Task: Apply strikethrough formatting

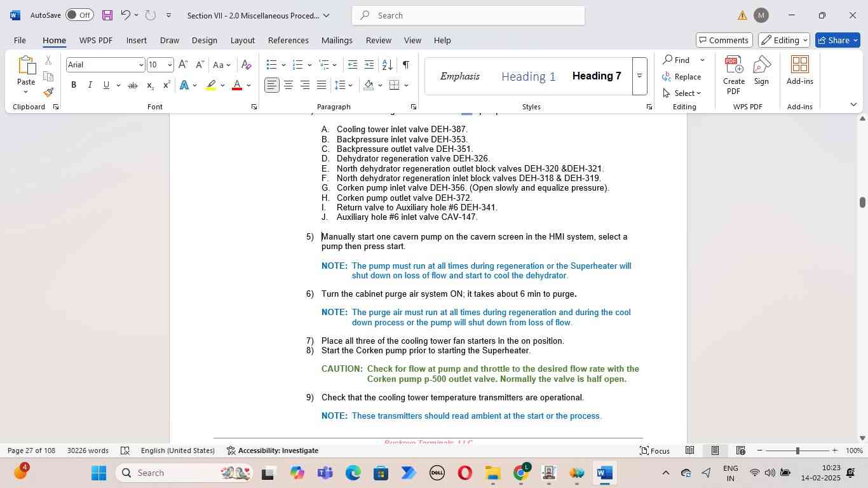Action: [x=132, y=85]
